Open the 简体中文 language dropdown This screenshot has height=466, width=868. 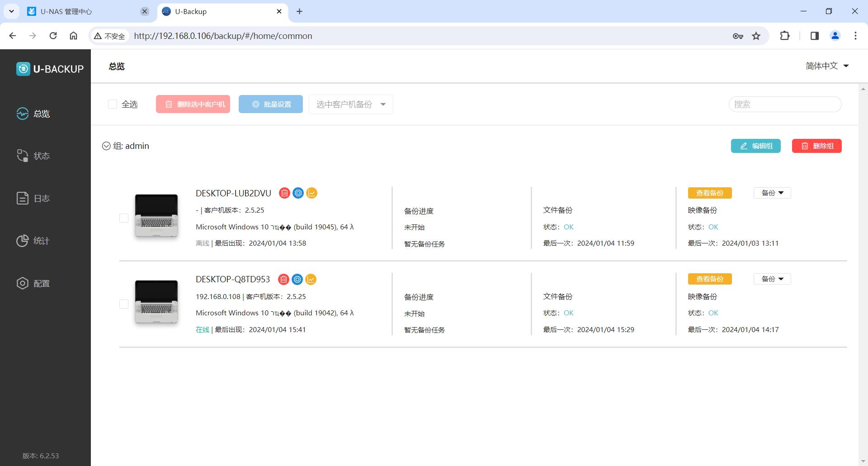[x=827, y=66]
